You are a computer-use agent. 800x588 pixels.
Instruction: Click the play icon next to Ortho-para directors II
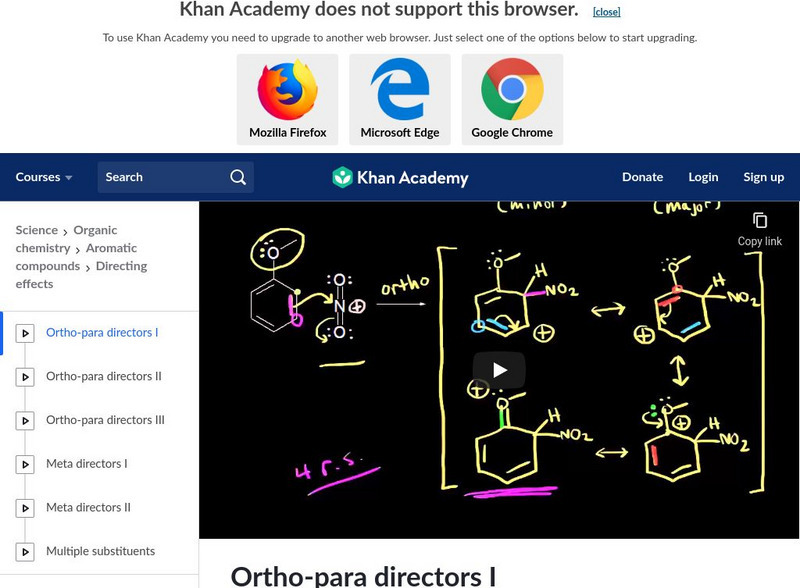click(x=24, y=376)
